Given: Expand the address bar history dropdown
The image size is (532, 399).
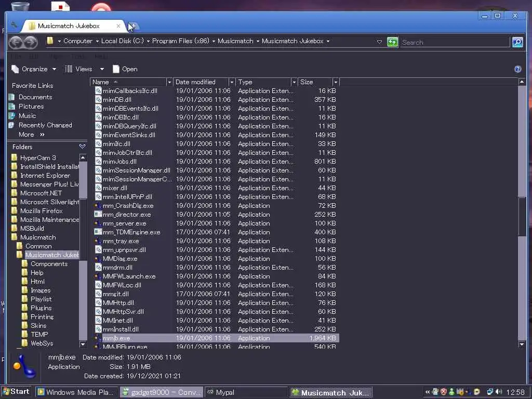Looking at the screenshot, I should pyautogui.click(x=379, y=42).
